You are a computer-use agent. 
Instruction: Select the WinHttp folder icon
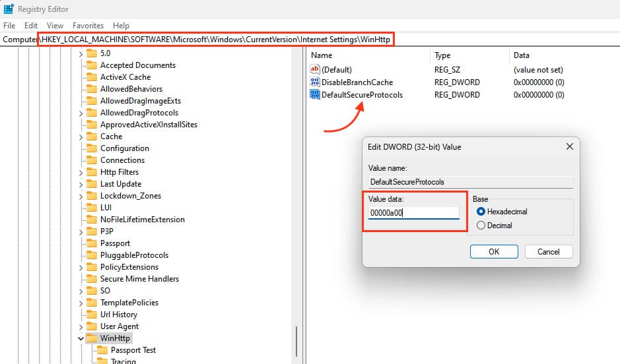pyautogui.click(x=91, y=338)
